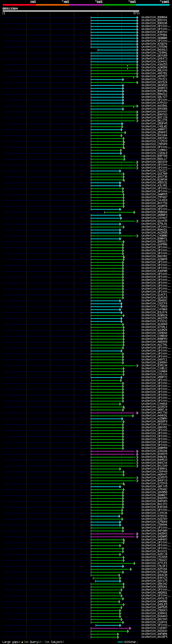172x644 pixels.
Task: Select label UniRef100_A4S5H1
Action: [x=154, y=106]
